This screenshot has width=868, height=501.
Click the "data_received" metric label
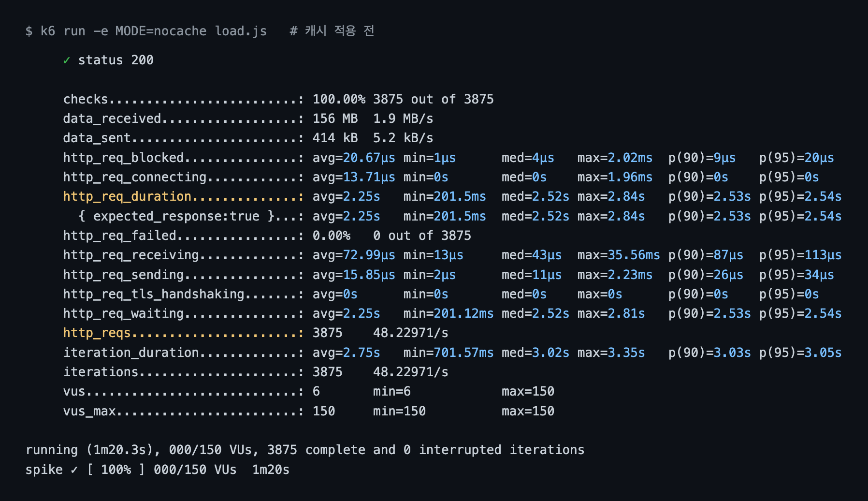tap(112, 118)
